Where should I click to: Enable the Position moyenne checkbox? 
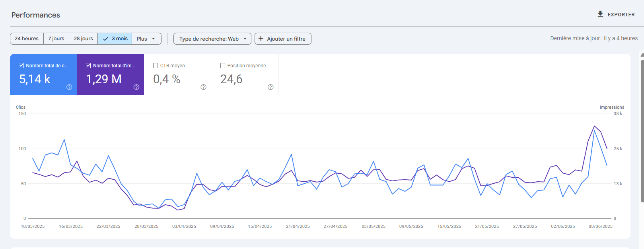click(223, 66)
